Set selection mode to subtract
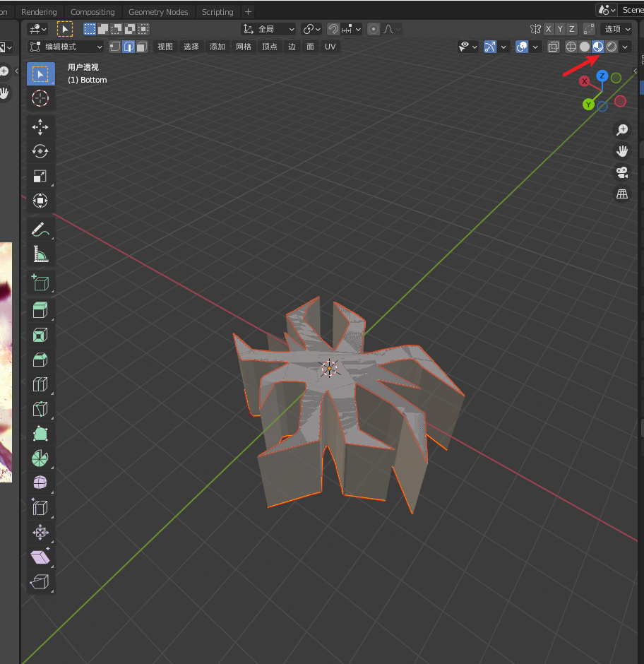The image size is (644, 664). click(x=117, y=29)
